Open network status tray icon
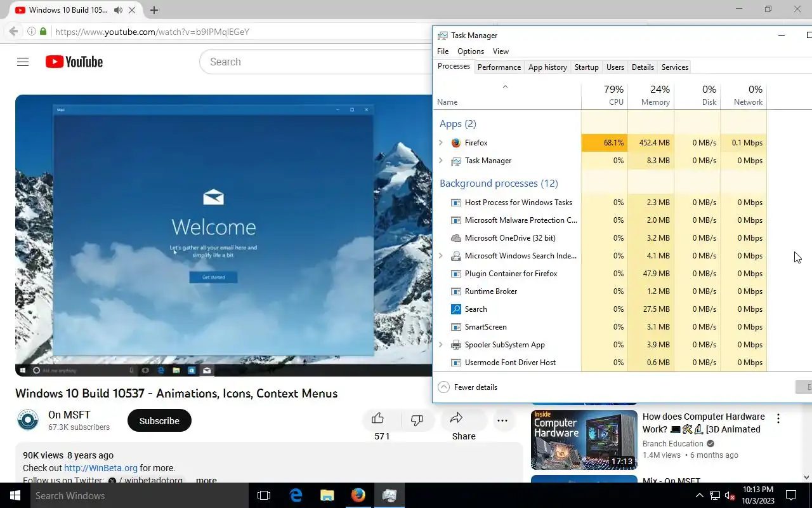Image resolution: width=812 pixels, height=508 pixels. point(715,496)
